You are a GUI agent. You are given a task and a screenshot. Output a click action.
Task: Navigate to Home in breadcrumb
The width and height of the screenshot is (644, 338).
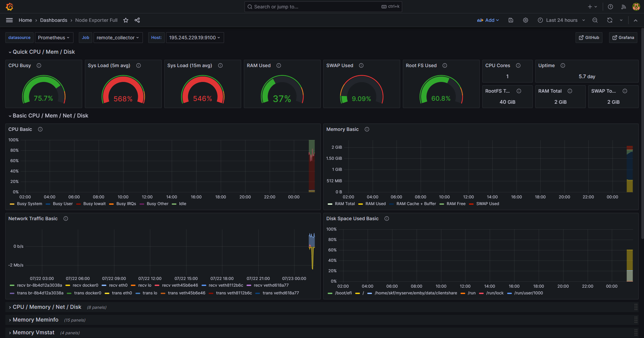(25, 20)
